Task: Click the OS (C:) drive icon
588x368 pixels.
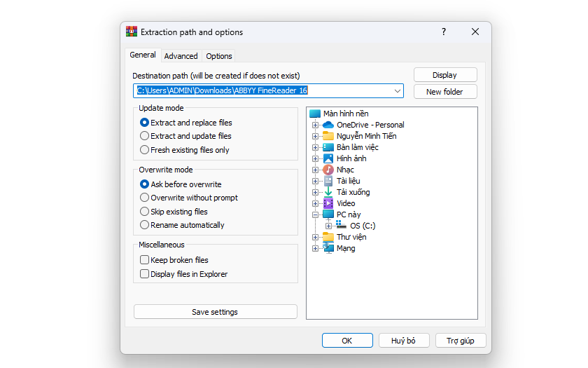Action: pos(342,225)
